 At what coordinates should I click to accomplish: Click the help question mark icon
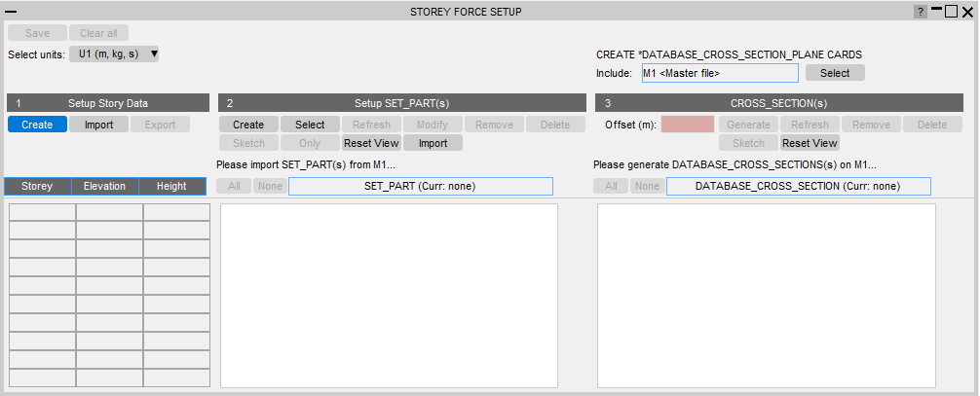920,12
